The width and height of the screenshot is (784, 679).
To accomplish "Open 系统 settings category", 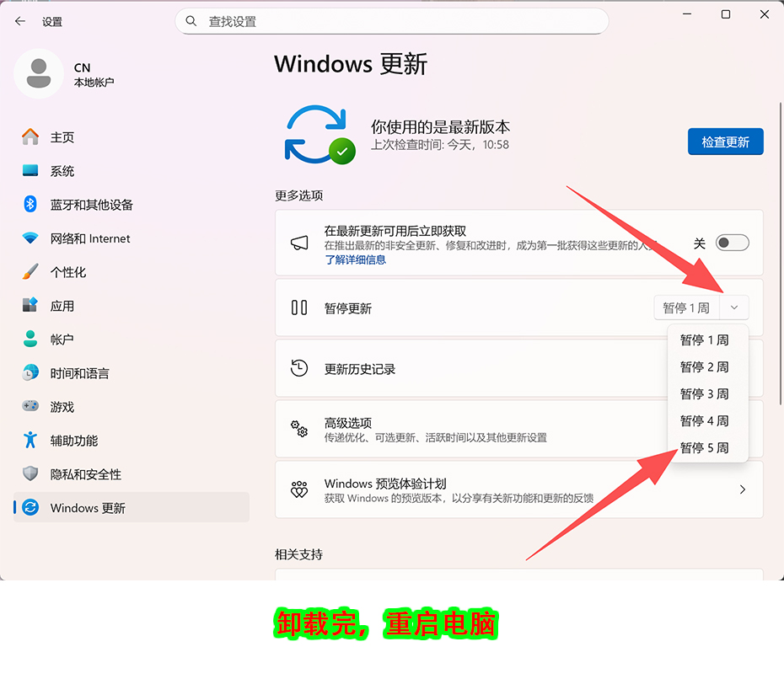I will pos(131,171).
